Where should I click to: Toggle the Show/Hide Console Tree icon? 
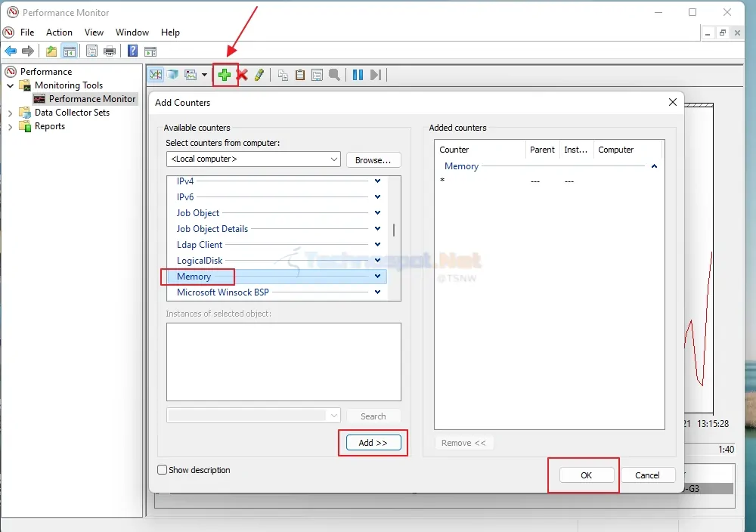(70, 51)
